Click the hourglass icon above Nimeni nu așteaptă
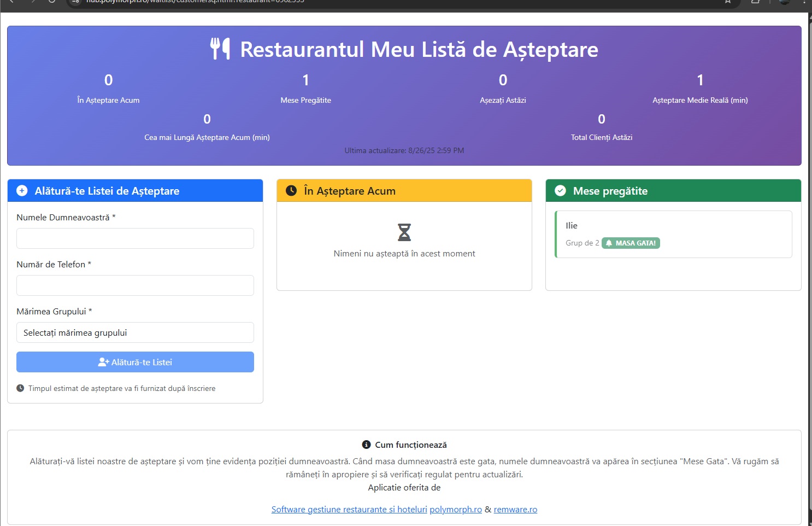Image resolution: width=812 pixels, height=526 pixels. pos(404,232)
